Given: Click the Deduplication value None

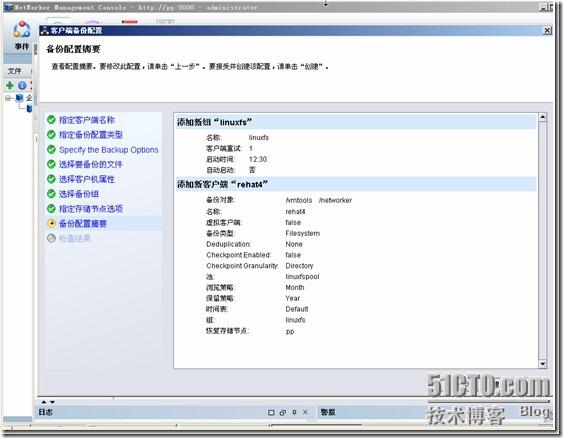Looking at the screenshot, I should [294, 244].
